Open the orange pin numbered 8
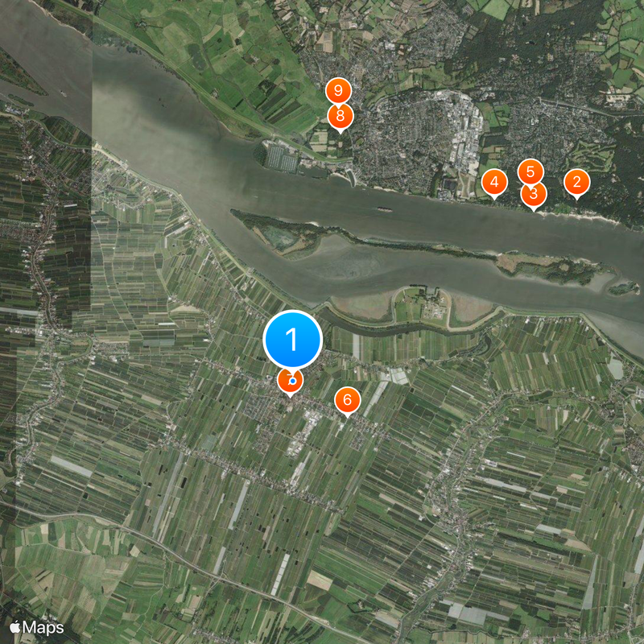Screen dimensions: 644x644 pos(341,117)
